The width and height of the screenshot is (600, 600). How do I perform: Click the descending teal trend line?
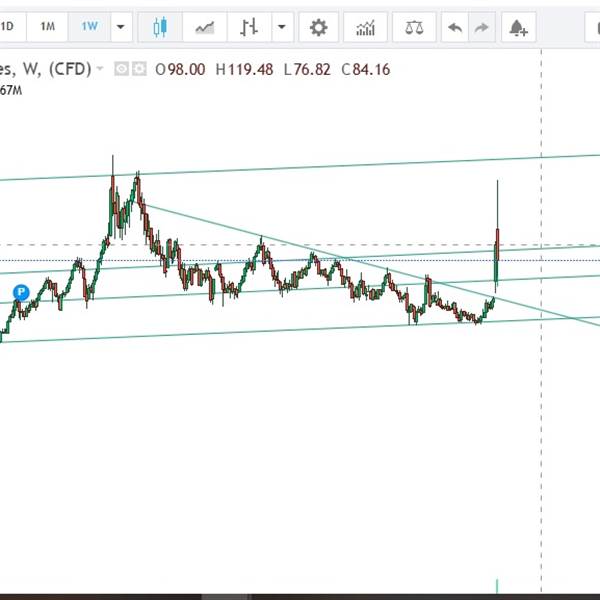pos(344,260)
